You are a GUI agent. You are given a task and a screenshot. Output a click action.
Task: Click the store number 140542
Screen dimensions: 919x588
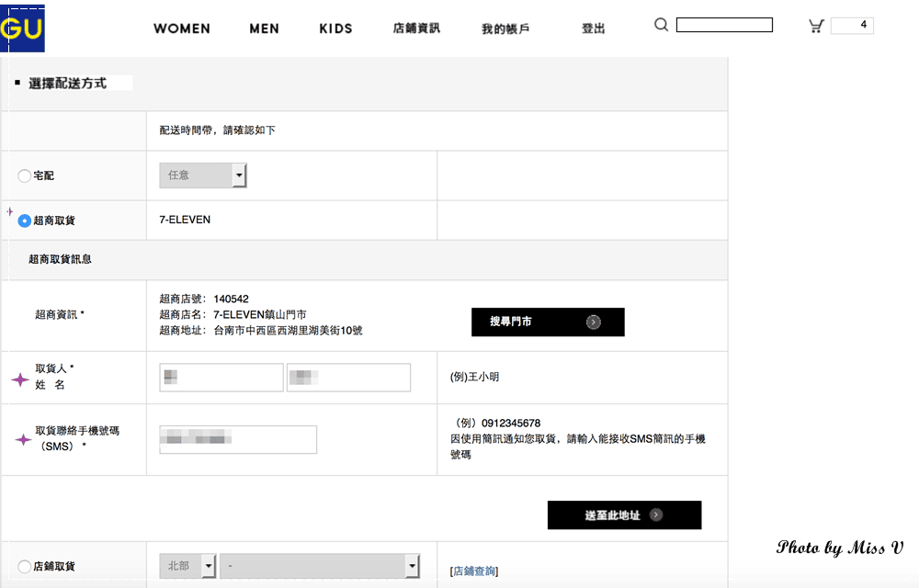pyautogui.click(x=231, y=299)
